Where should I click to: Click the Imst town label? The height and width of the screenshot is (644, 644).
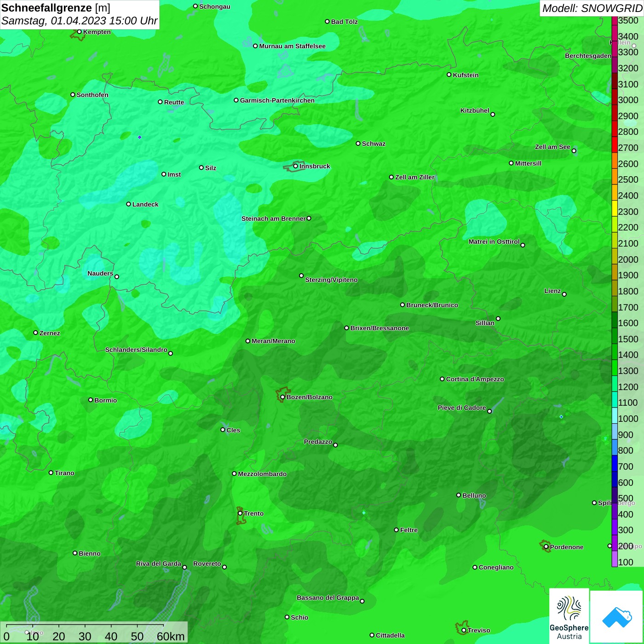click(174, 174)
